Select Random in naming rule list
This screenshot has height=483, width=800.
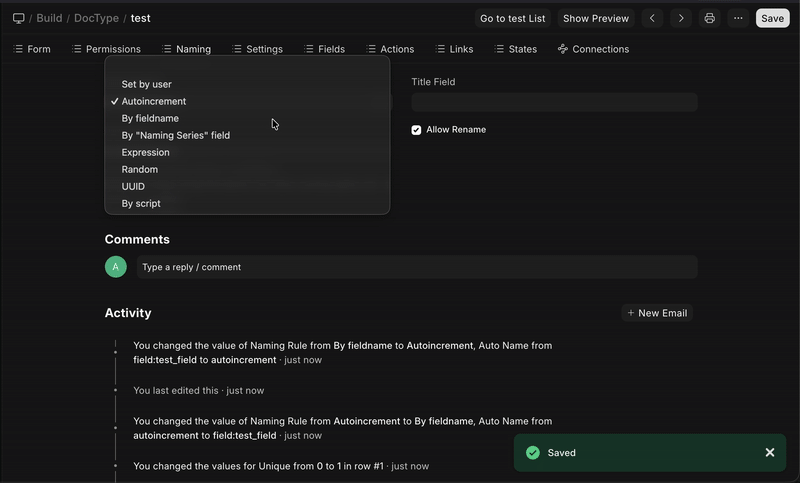coord(139,169)
